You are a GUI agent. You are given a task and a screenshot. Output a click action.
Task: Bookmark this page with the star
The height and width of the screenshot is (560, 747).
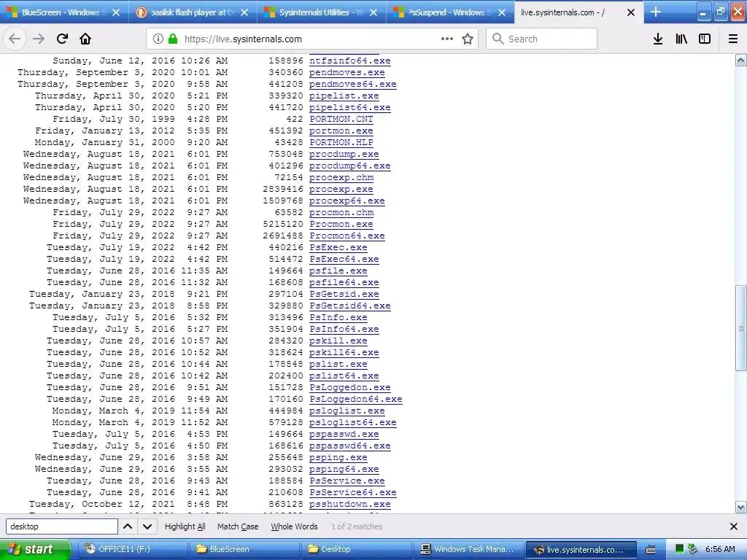point(468,39)
